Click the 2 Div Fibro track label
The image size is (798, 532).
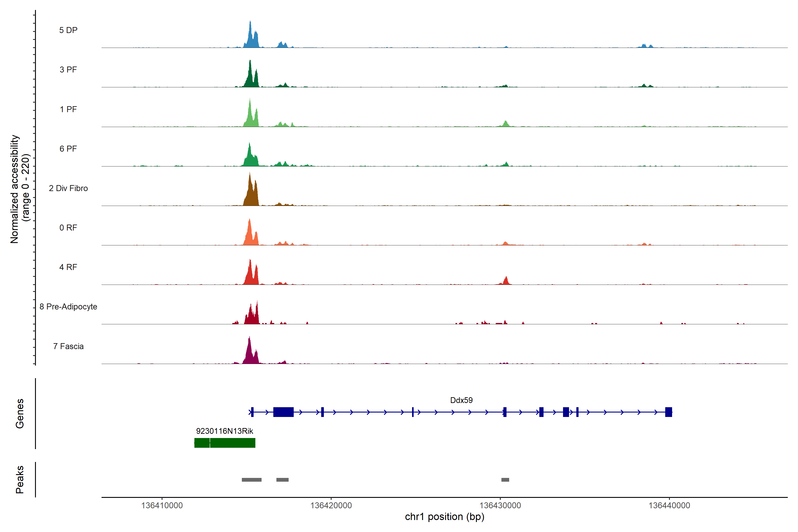[68, 188]
